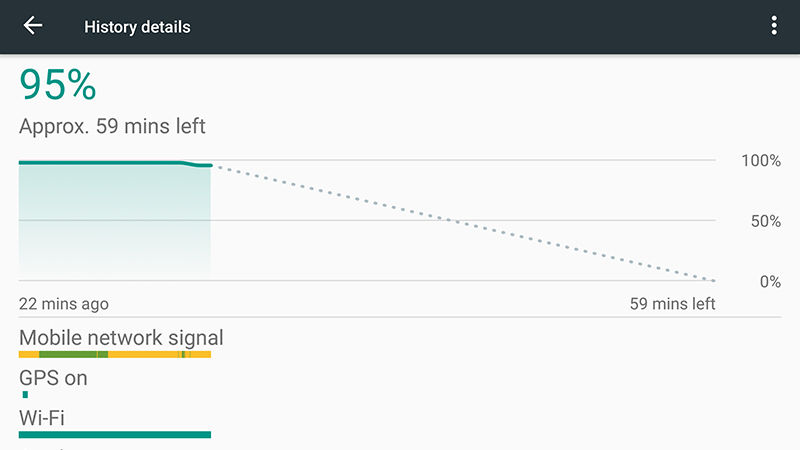Click the 22 mins ago label

tap(64, 304)
